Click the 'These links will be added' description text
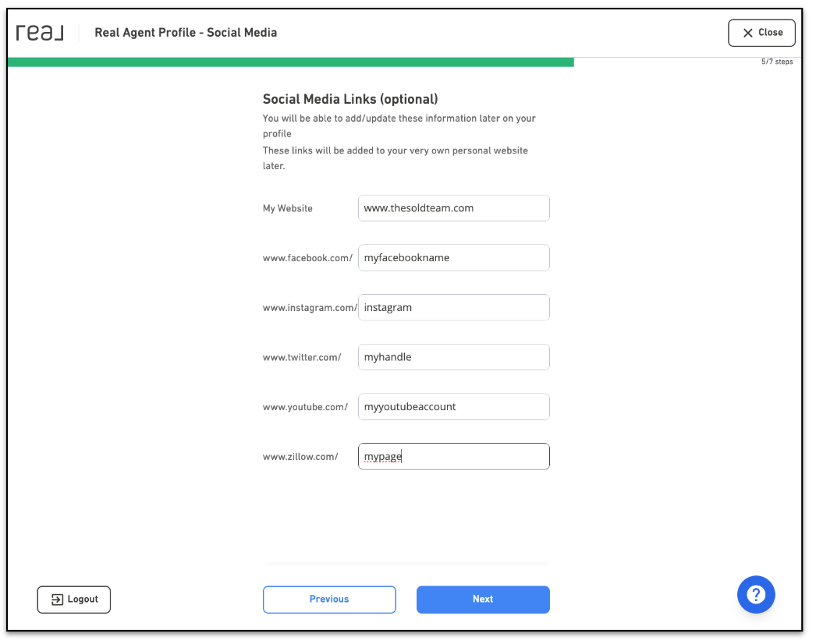 (395, 158)
